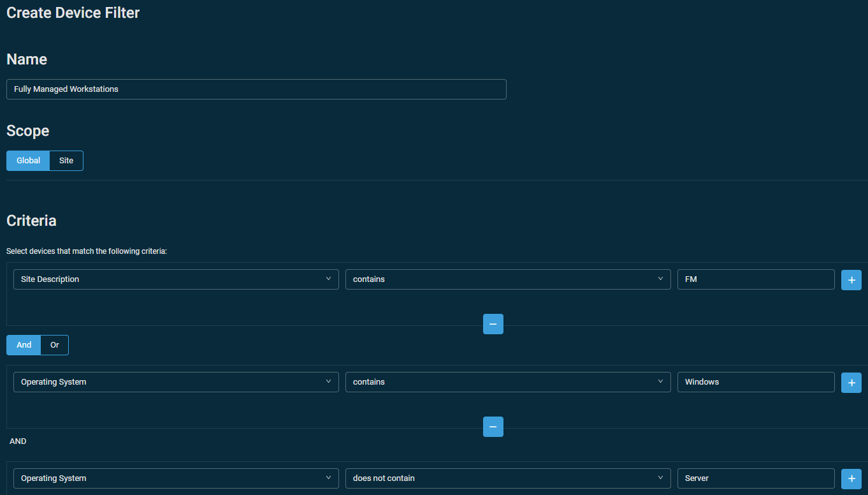Viewport: 868px width, 495px height.
Task: Expand the contains dropdown on the Windows row
Action: coord(507,381)
